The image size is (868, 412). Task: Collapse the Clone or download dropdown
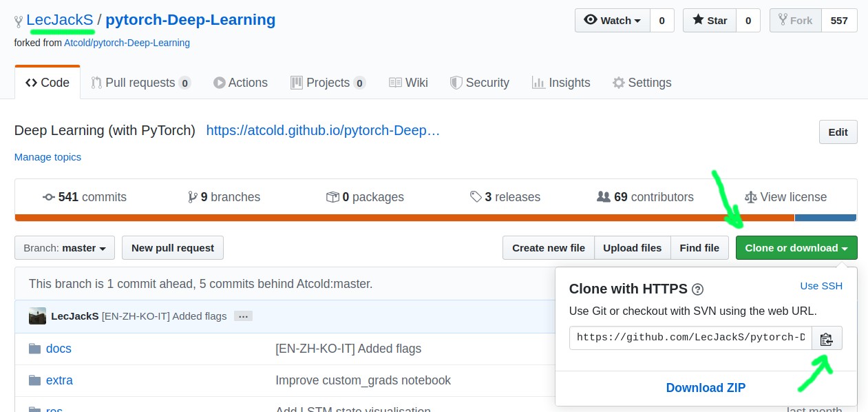(x=796, y=248)
